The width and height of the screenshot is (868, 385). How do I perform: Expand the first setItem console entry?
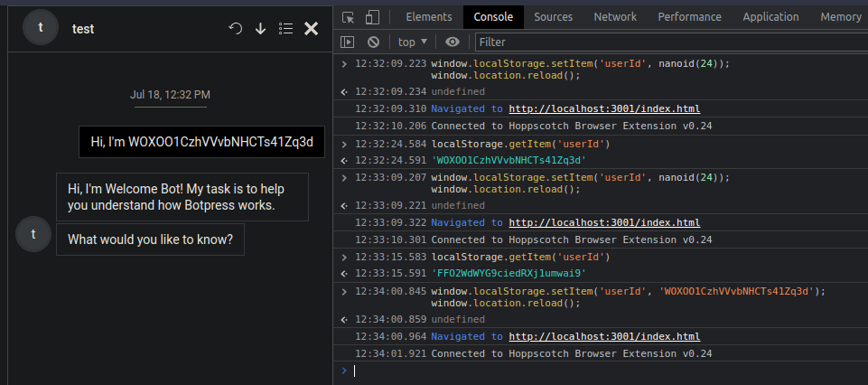pyautogui.click(x=343, y=63)
